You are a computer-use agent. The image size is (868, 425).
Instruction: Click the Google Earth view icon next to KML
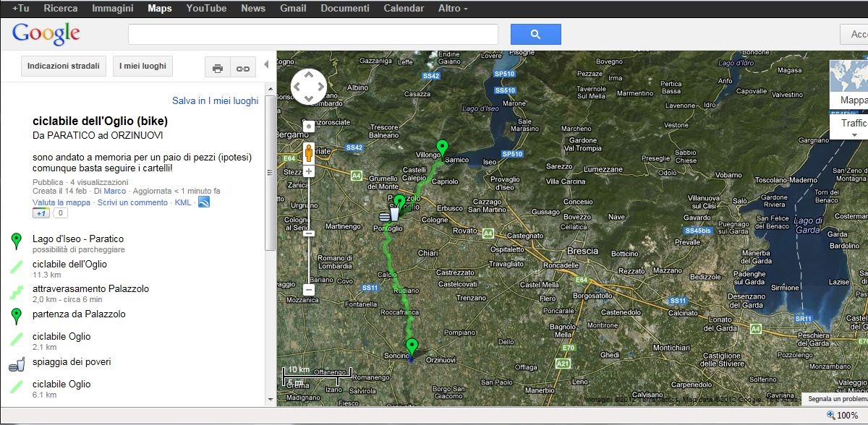pyautogui.click(x=204, y=202)
